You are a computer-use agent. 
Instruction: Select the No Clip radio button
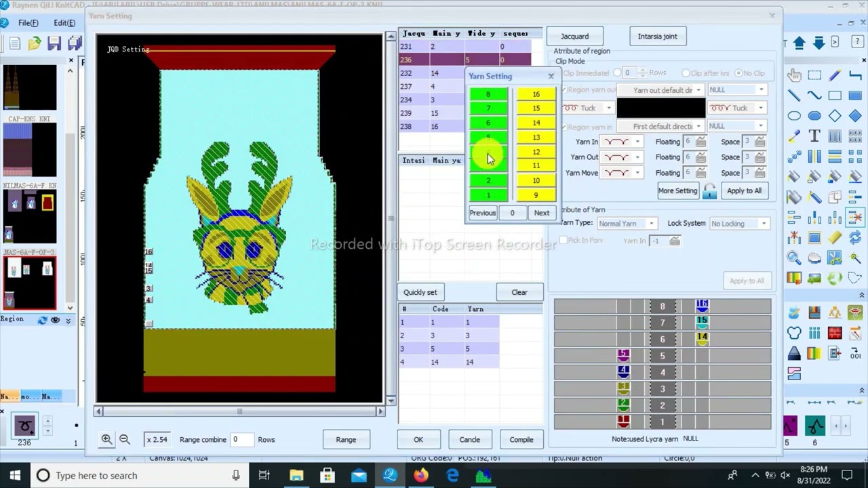tap(738, 73)
